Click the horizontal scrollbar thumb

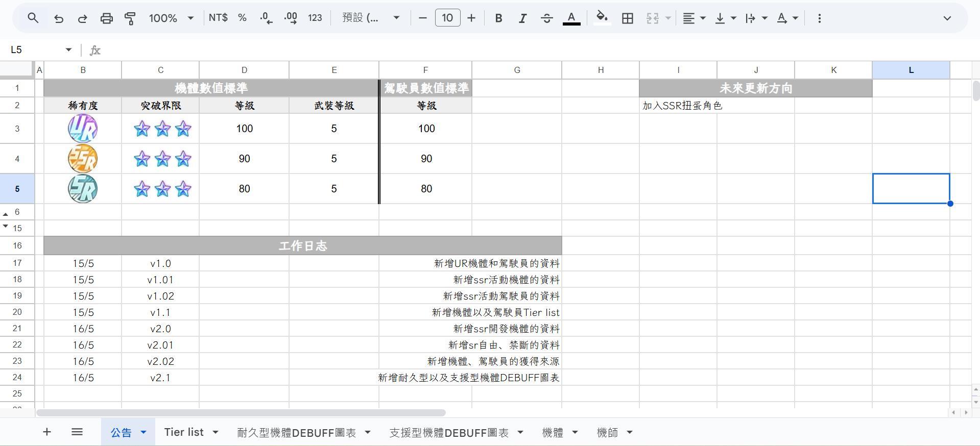(x=241, y=412)
